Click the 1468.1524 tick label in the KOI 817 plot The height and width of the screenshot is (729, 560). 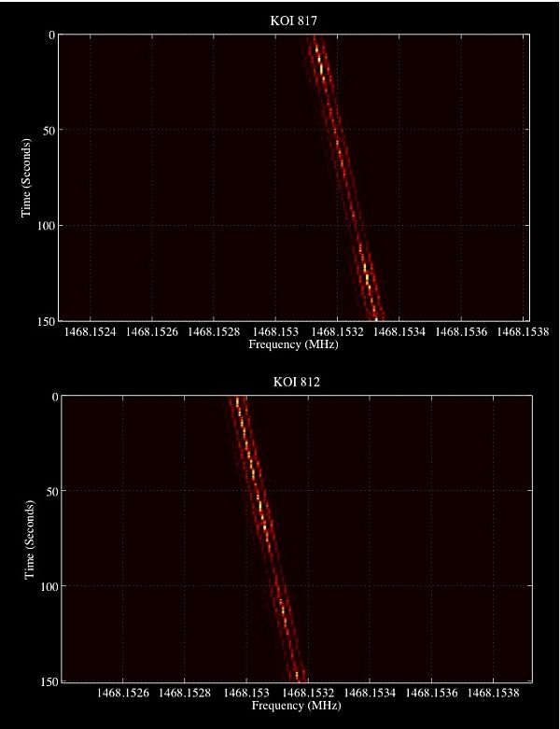coord(91,332)
